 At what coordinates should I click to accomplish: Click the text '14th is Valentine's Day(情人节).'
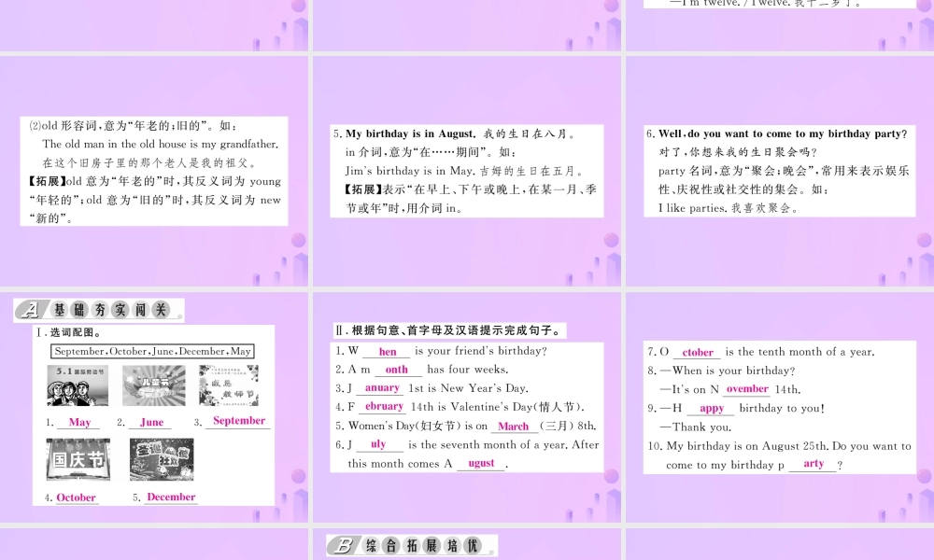(498, 407)
